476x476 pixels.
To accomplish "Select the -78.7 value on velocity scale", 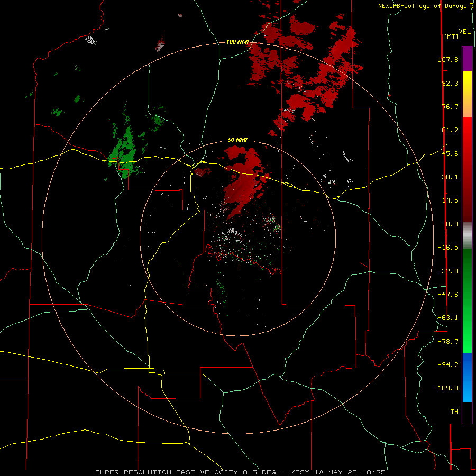I will coord(448,342).
